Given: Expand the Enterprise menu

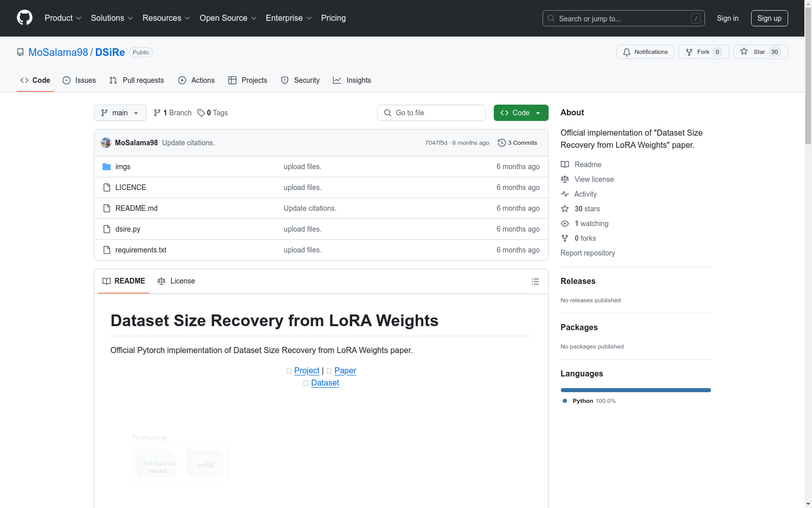Looking at the screenshot, I should click(x=289, y=18).
